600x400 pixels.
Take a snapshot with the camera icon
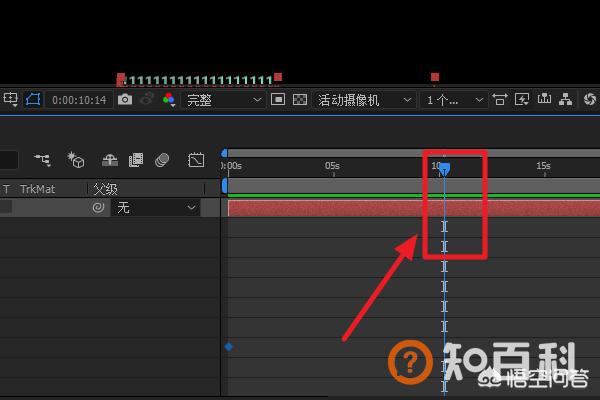[125, 100]
